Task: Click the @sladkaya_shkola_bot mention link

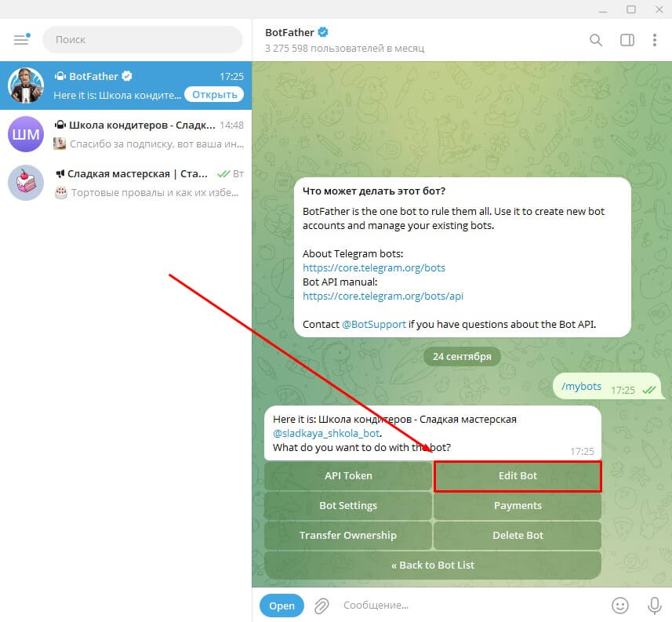Action: tap(326, 434)
